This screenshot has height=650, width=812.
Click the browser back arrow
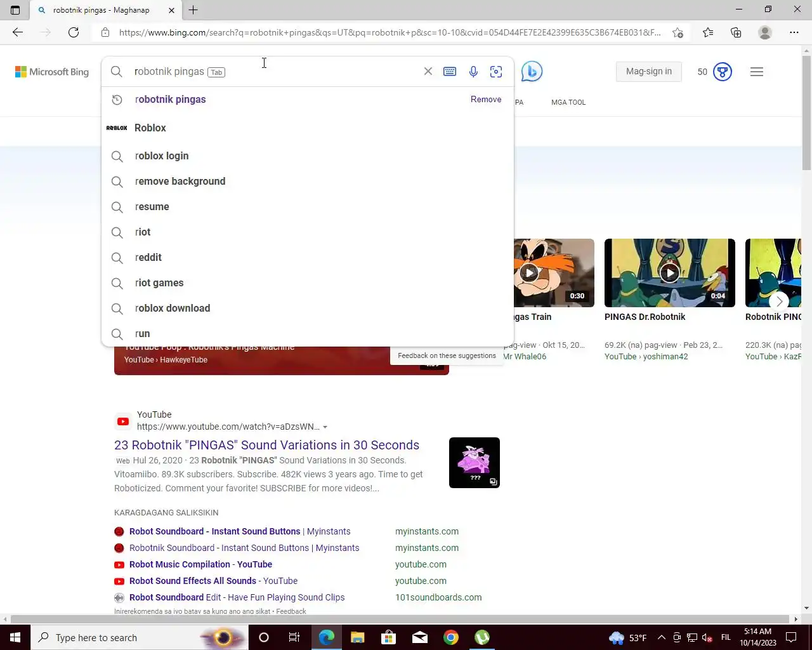pyautogui.click(x=18, y=32)
